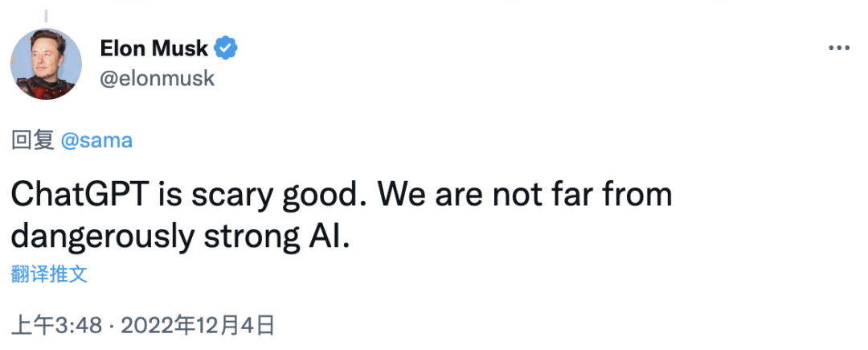This screenshot has width=868, height=350.
Task: Click the blue verified badge icon
Action: (x=227, y=48)
